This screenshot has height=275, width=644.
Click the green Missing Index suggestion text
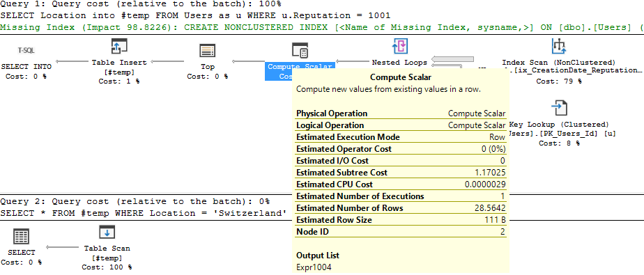(x=322, y=28)
